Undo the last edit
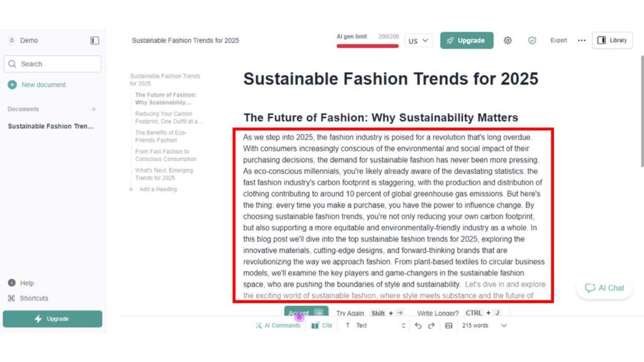 coord(418,326)
